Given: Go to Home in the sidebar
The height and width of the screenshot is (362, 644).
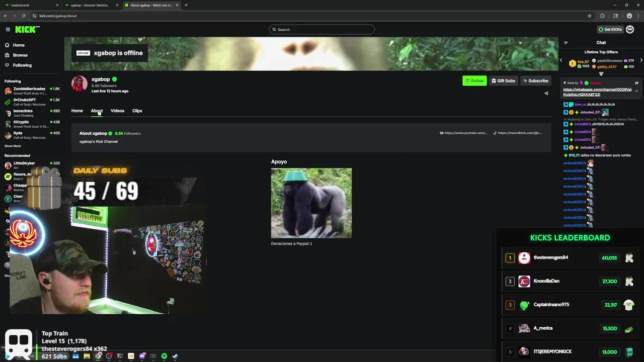Looking at the screenshot, I should pyautogui.click(x=19, y=45).
